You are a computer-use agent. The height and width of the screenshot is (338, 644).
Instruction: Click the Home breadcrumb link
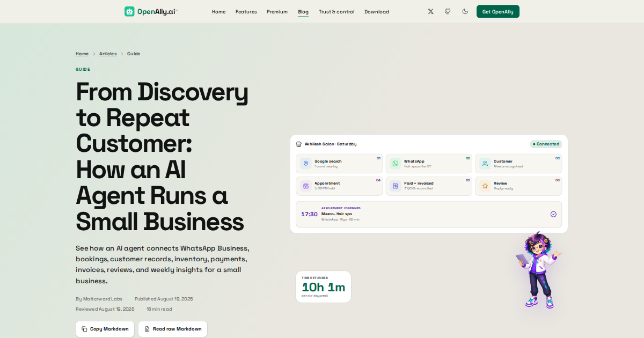[x=82, y=54]
